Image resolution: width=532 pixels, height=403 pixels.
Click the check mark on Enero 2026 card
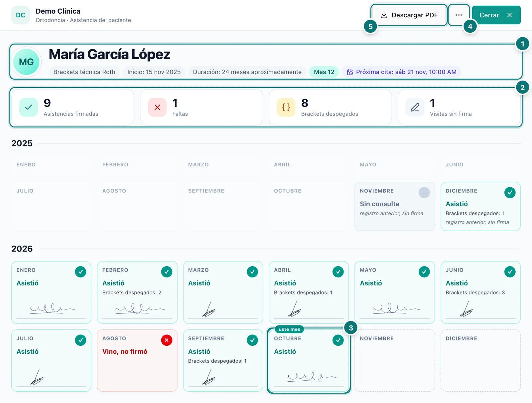(80, 272)
